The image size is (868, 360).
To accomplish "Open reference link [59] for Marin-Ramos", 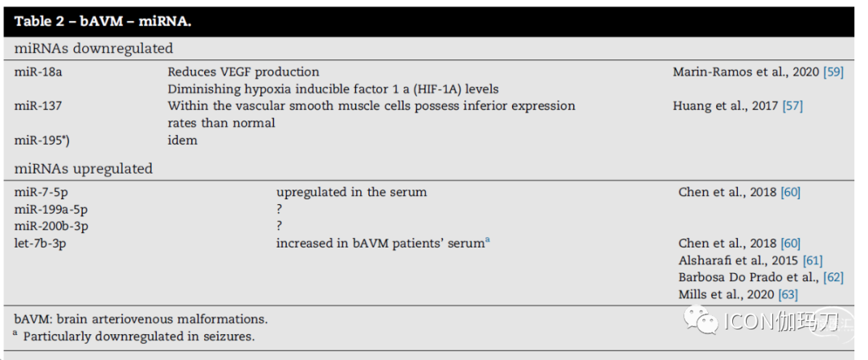I will [833, 72].
